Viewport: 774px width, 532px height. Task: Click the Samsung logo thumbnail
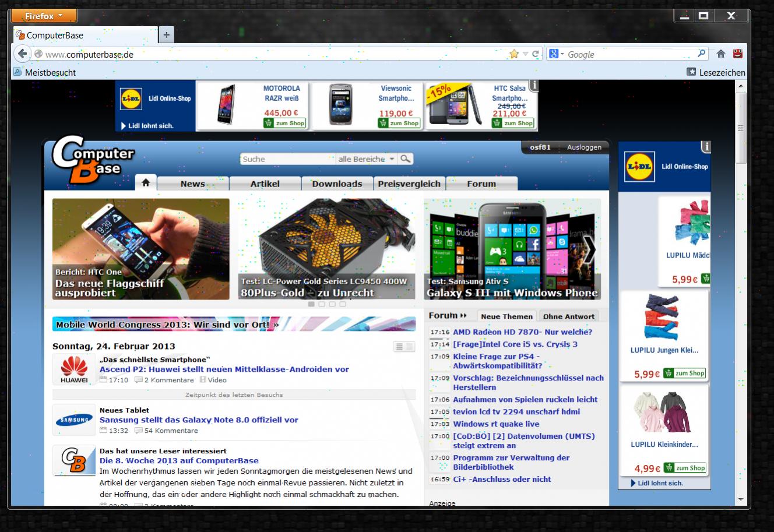[74, 420]
